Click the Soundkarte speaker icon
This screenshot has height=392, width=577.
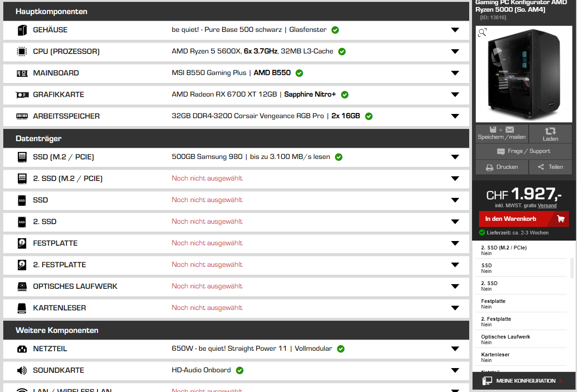22,370
